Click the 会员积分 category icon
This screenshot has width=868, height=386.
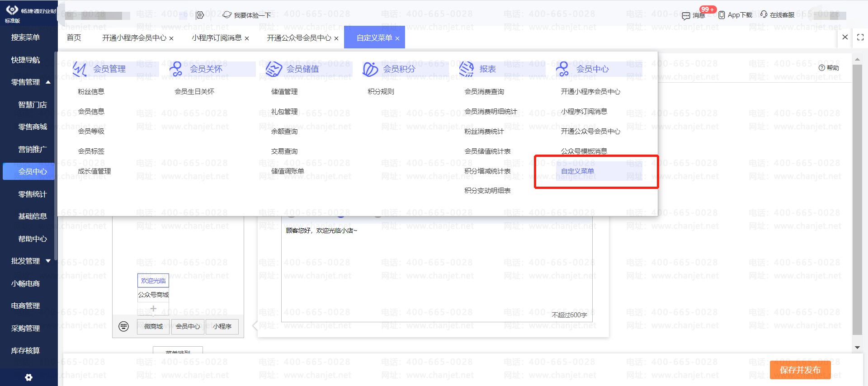(370, 69)
